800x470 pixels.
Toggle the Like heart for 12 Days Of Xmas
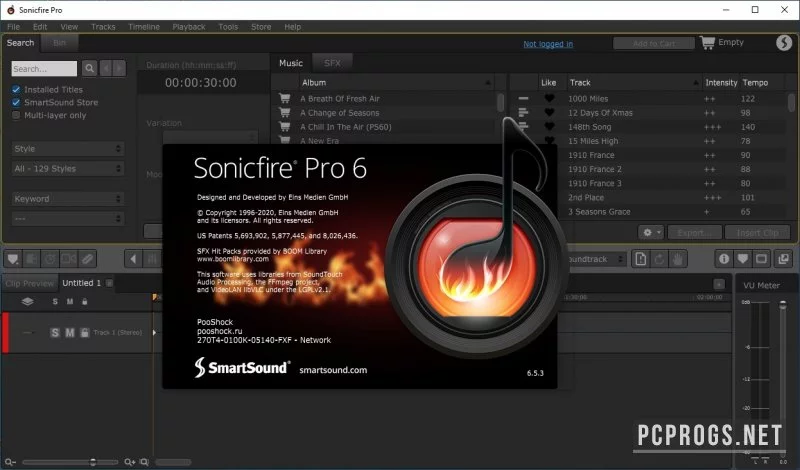tap(549, 112)
